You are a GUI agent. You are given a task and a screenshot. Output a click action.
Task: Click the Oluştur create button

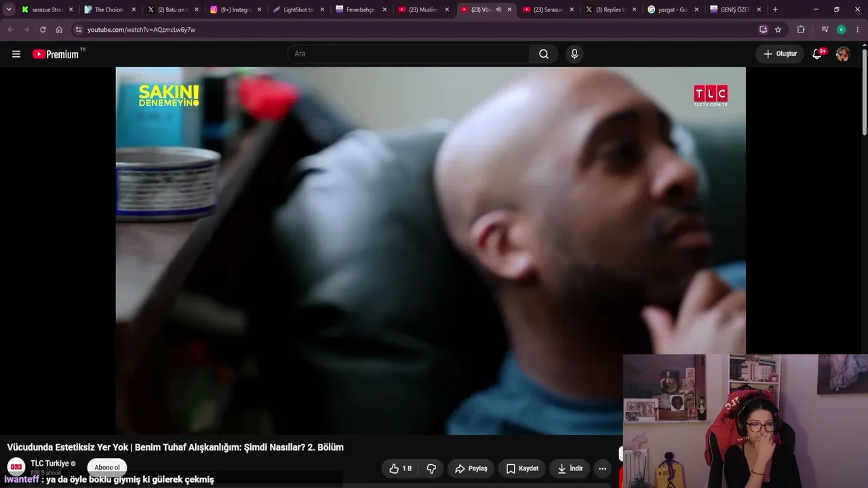coord(780,54)
